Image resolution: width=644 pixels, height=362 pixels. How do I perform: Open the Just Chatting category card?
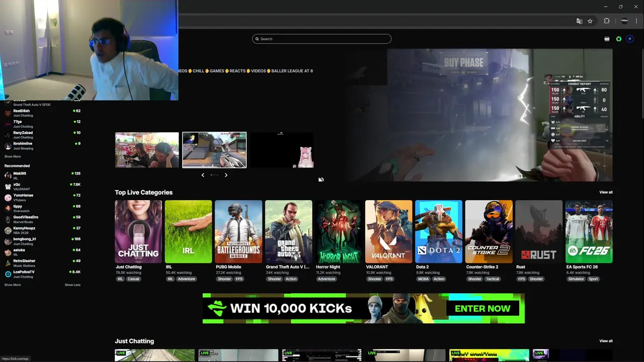point(138,232)
